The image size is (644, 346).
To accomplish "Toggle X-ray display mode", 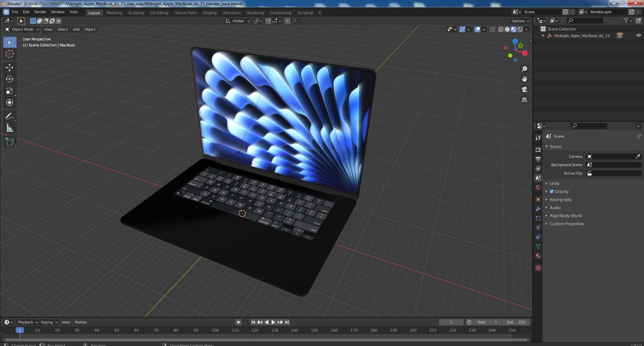I will (492, 30).
